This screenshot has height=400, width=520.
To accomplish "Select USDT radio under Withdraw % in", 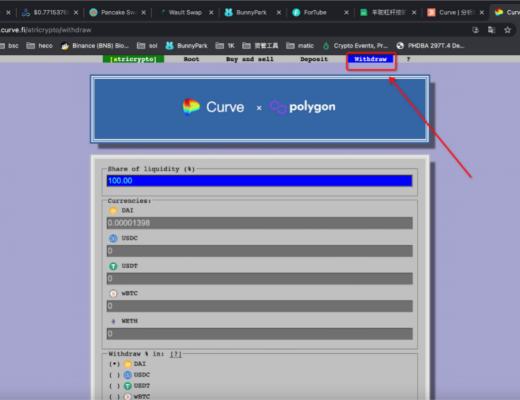I will coord(114,386).
